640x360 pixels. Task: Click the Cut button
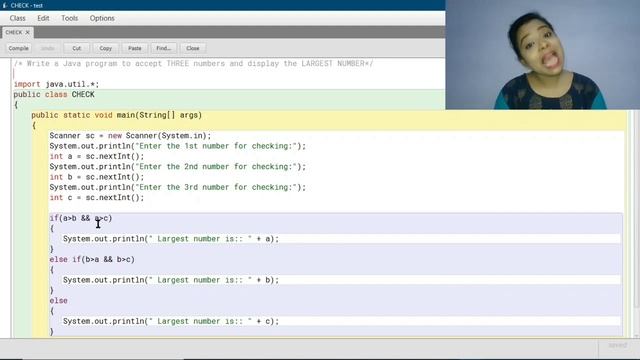[76, 48]
